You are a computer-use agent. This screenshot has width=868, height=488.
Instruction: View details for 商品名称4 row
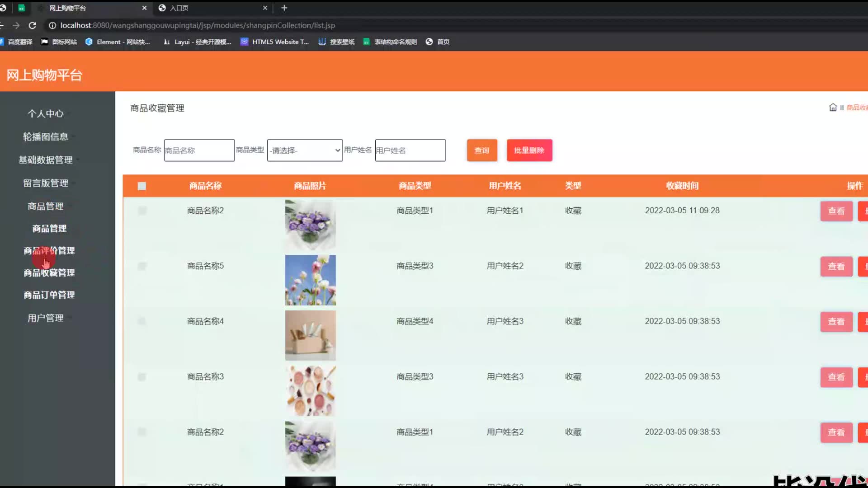tap(836, 322)
